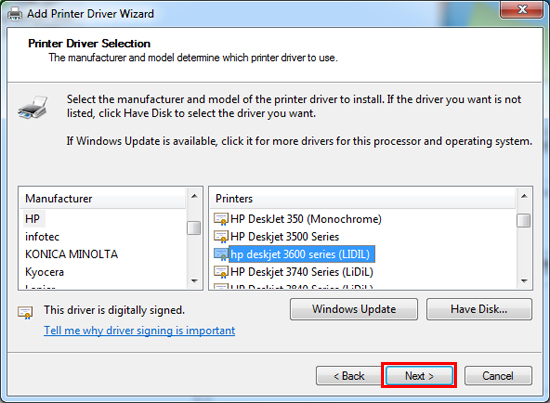Select HP in Manufacturer list
This screenshot has height=403, width=550.
(32, 219)
